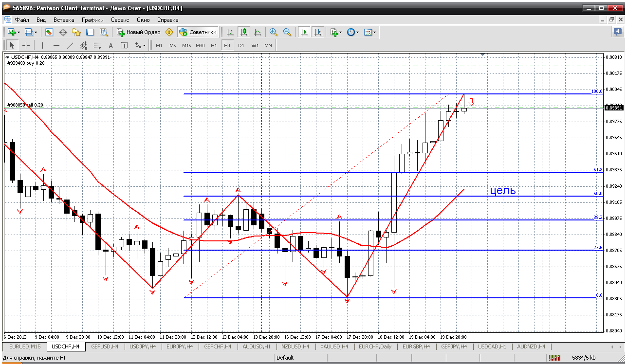Viewport: 627px width, 364px height.
Task: Open a new chart via toolbar icon
Action: (12, 32)
